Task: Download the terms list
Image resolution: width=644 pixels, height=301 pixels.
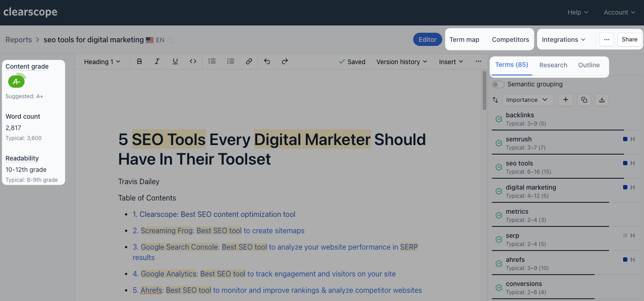Action: coord(602,100)
